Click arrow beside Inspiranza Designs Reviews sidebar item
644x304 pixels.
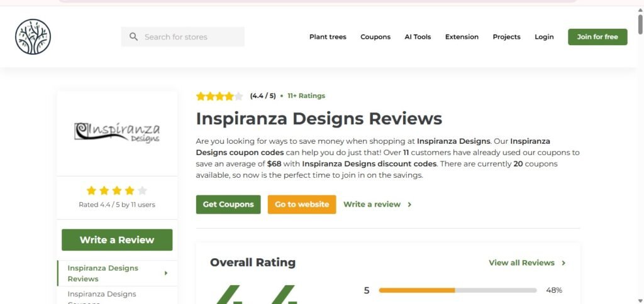tap(166, 273)
